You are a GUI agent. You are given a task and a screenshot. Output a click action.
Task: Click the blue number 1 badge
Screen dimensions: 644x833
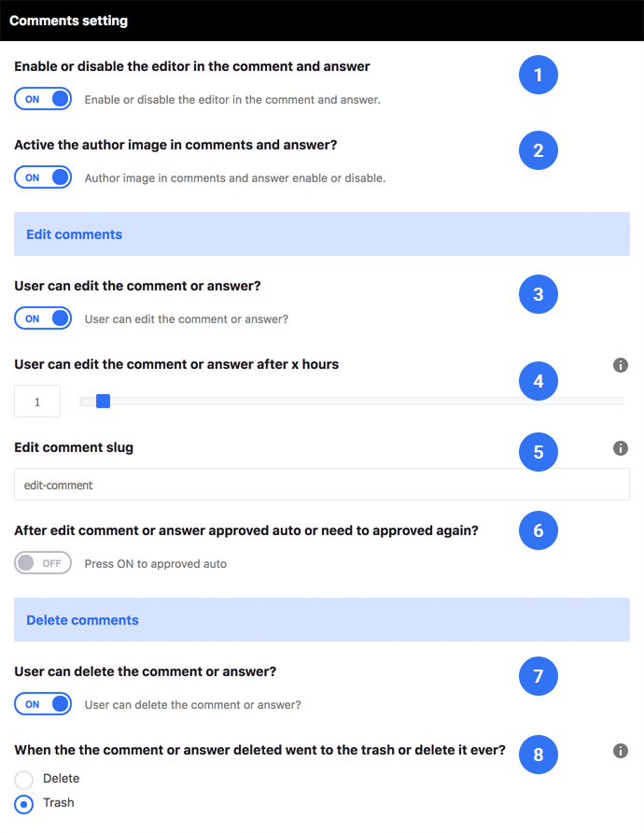click(539, 75)
